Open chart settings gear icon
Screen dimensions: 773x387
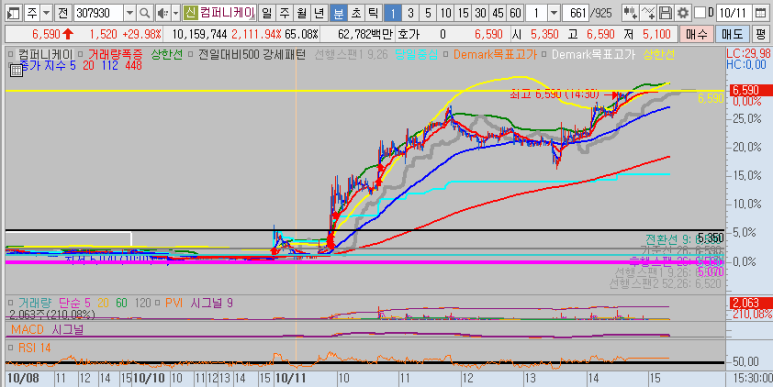coord(682,13)
